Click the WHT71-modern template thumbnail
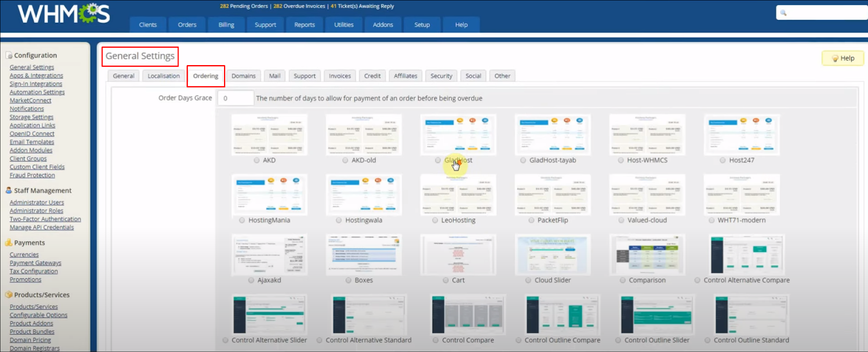This screenshot has height=352, width=868. click(742, 195)
